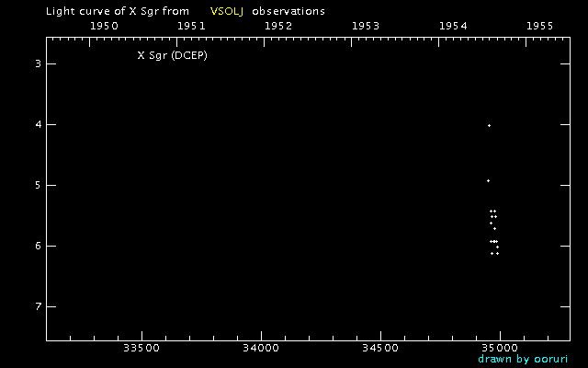588x368 pixels.
Task: Click magnitude 5 label on the left axis
Action: [38, 185]
